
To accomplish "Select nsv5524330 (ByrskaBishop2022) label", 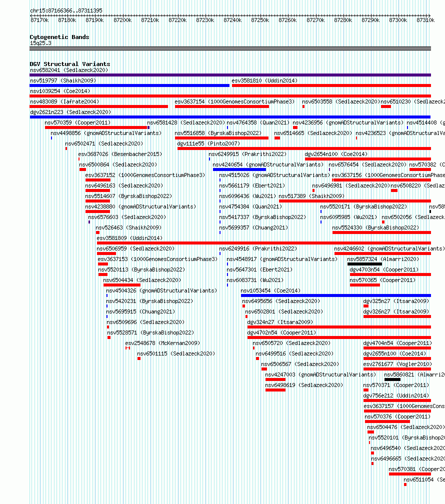I will (375, 227).
